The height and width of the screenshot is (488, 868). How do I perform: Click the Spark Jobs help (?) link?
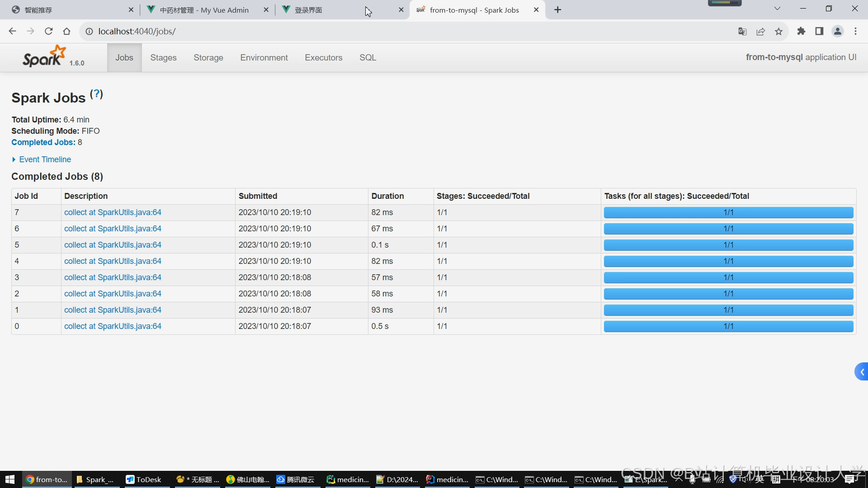pyautogui.click(x=96, y=94)
